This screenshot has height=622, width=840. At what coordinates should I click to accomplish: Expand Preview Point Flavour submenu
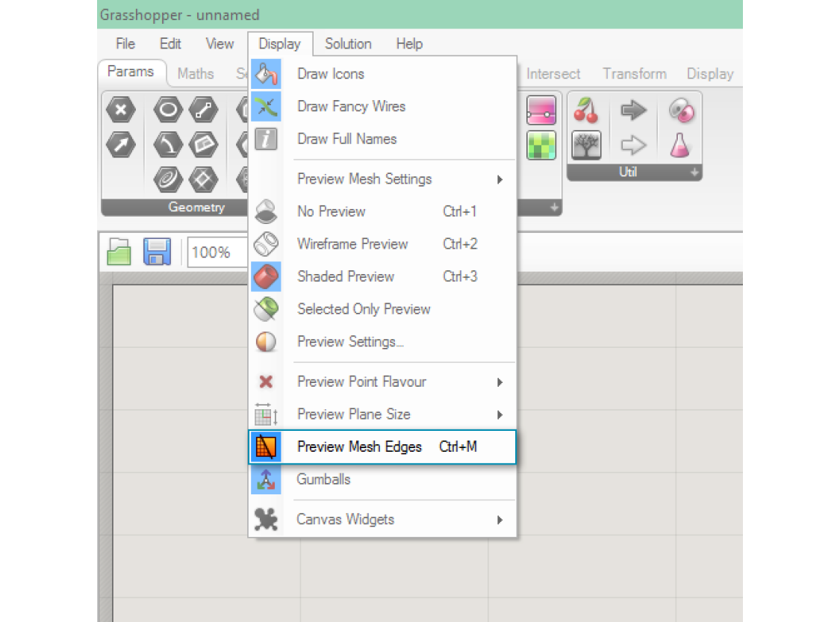pyautogui.click(x=361, y=382)
